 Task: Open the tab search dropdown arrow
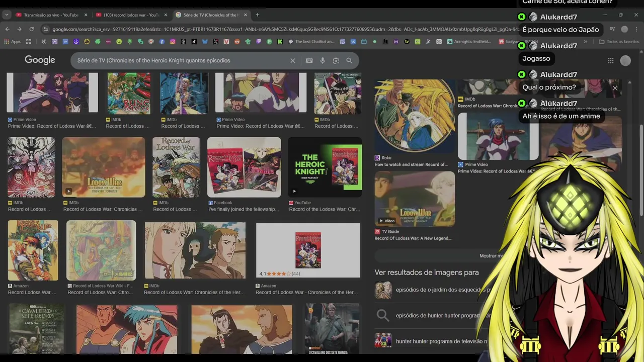click(7, 15)
